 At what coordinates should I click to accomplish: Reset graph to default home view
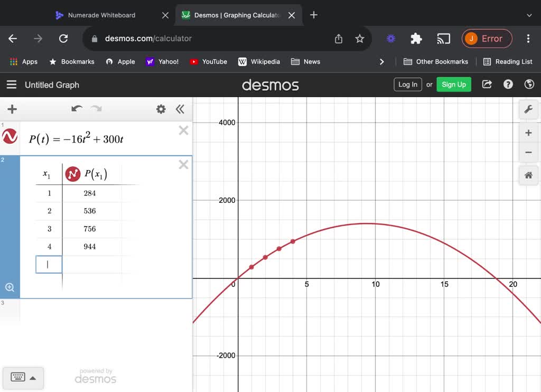tap(528, 175)
